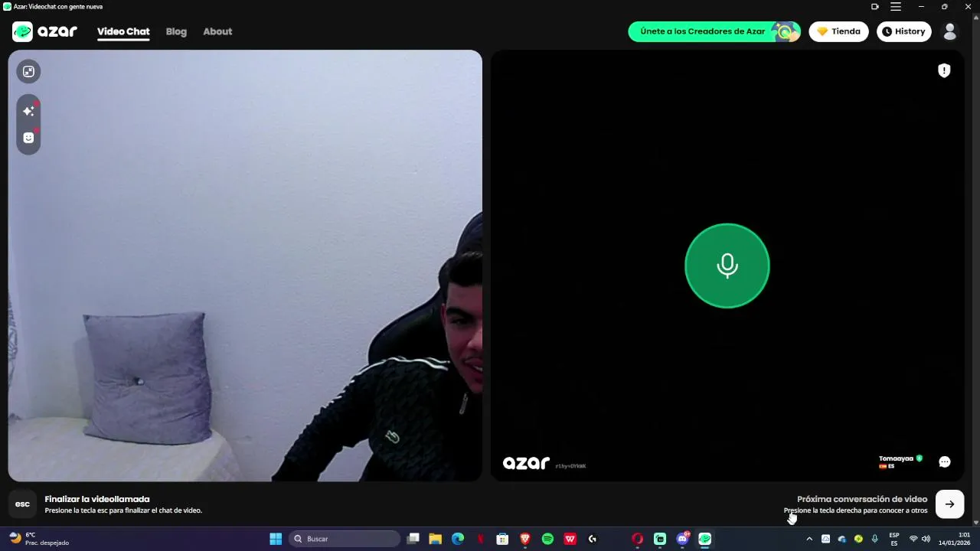Image resolution: width=980 pixels, height=551 pixels.
Task: Click Únete a los Creadores de Azar
Action: 714,31
